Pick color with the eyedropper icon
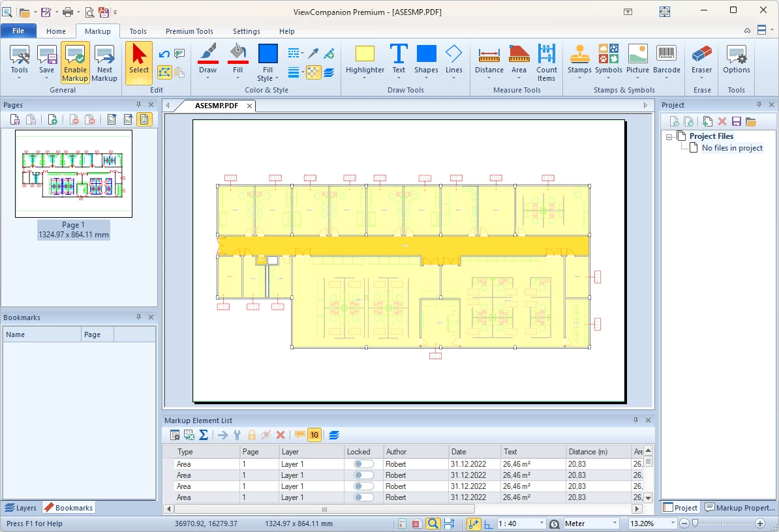 (x=313, y=53)
